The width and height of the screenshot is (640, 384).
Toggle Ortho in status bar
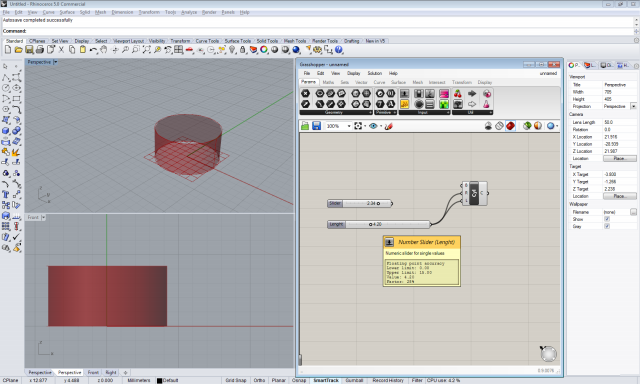pyautogui.click(x=259, y=380)
